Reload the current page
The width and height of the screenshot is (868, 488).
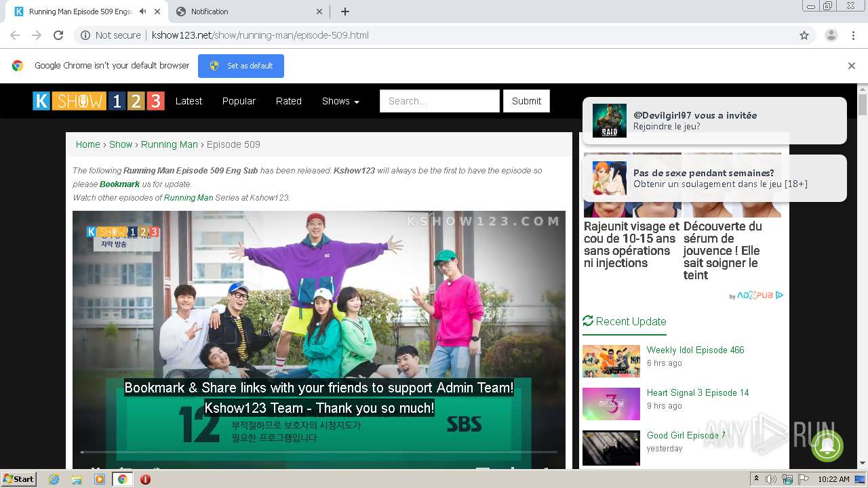coord(58,35)
